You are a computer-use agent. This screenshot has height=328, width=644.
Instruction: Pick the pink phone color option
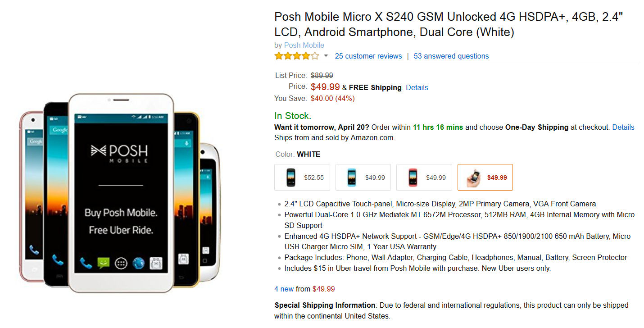click(424, 178)
